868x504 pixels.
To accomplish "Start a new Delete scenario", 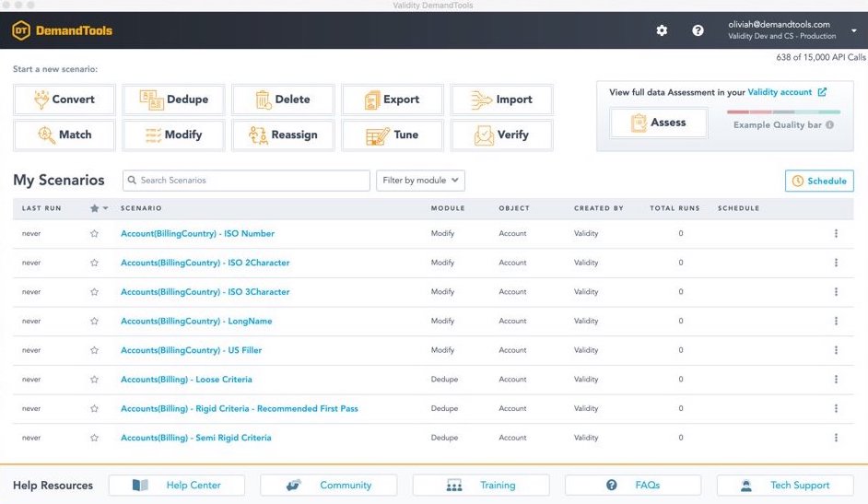I will (283, 100).
